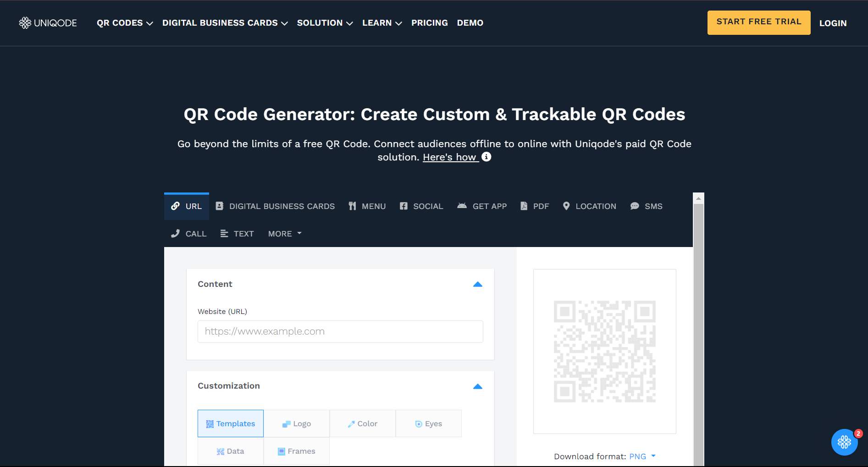The height and width of the screenshot is (467, 868).
Task: Switch to the SOCIAL tab
Action: pos(421,206)
